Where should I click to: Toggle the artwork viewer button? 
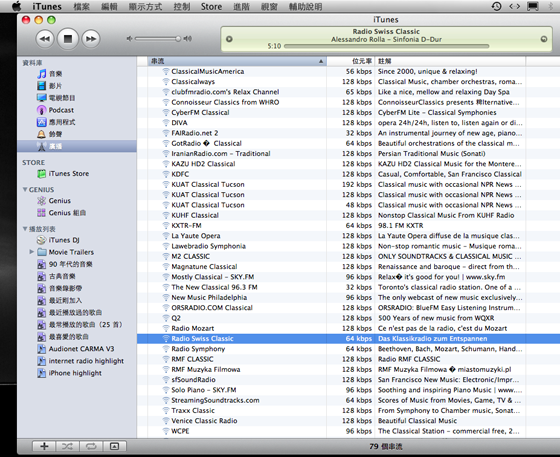[114, 446]
